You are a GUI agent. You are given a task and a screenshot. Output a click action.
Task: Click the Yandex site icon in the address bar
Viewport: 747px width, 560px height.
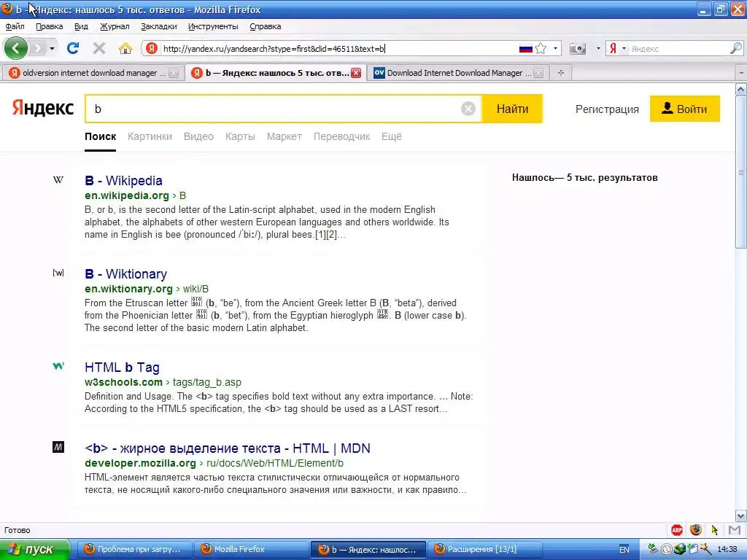(x=152, y=48)
